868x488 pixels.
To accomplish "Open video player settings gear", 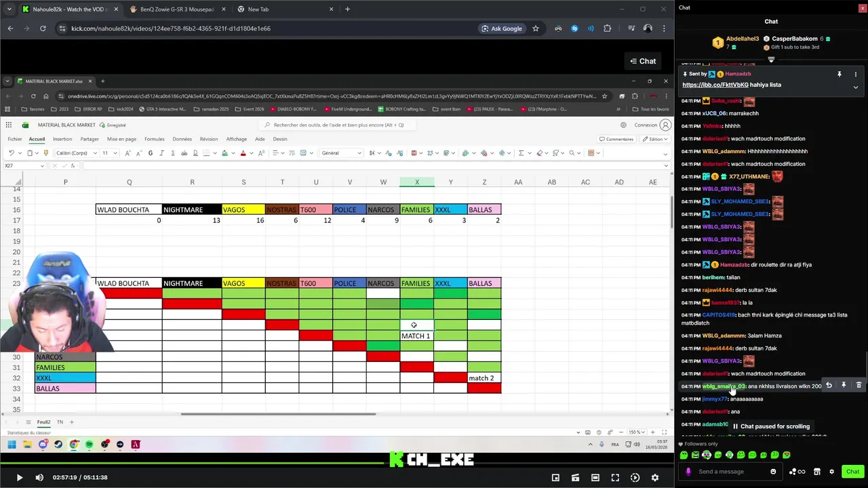I will point(655,478).
